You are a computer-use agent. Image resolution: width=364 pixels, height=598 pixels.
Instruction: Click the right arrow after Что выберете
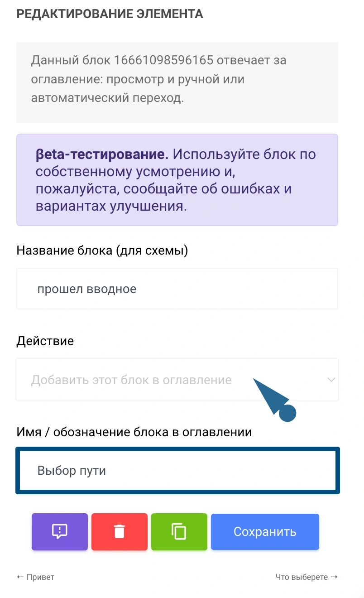(x=334, y=577)
